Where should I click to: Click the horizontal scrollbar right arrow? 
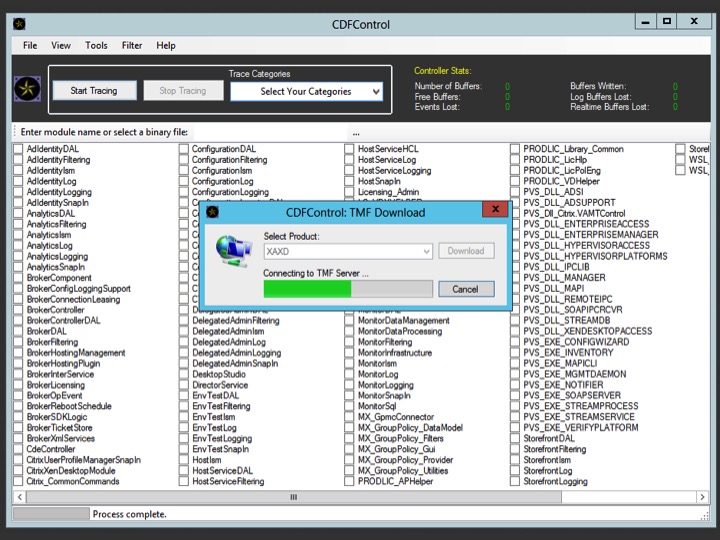click(702, 497)
